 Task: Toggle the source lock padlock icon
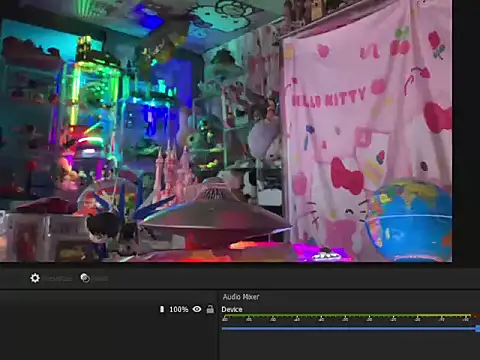click(x=210, y=309)
